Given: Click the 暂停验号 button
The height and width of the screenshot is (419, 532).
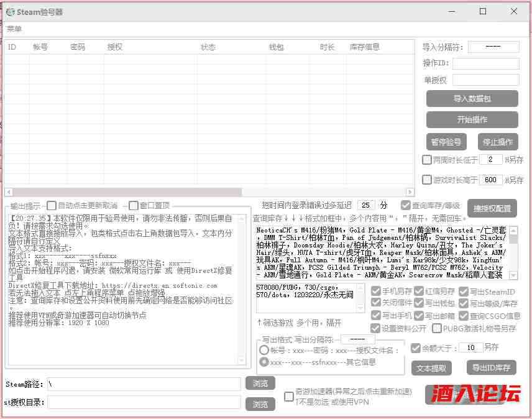Looking at the screenshot, I should pos(446,142).
